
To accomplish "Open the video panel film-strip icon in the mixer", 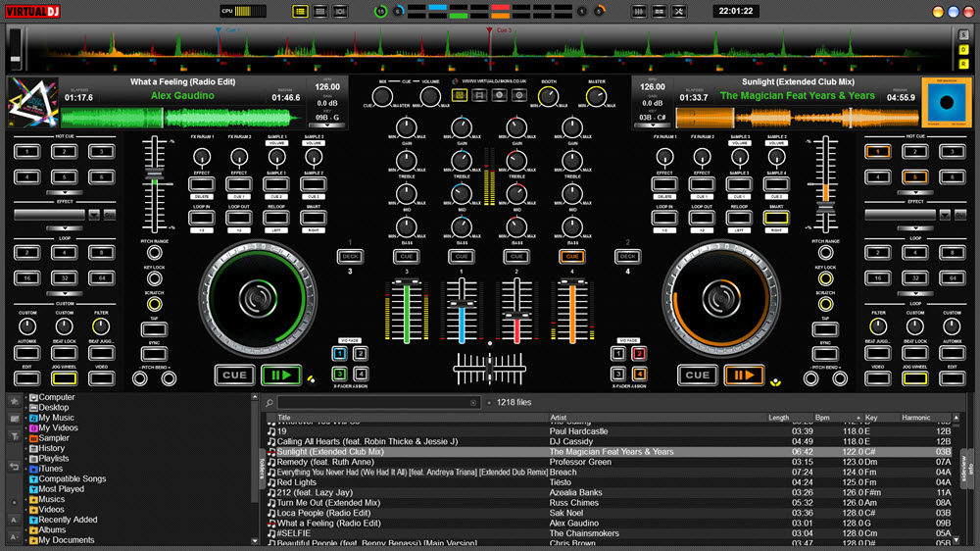I will coord(479,95).
